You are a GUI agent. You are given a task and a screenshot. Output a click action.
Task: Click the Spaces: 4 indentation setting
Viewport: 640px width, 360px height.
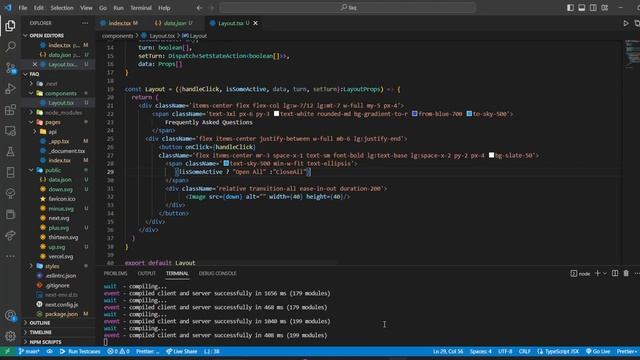481,351
